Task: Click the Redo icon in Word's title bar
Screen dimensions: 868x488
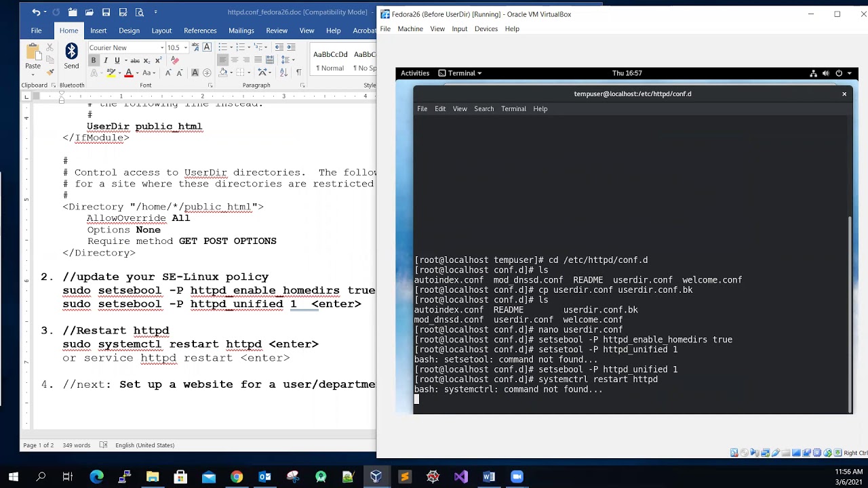Action: (x=55, y=12)
